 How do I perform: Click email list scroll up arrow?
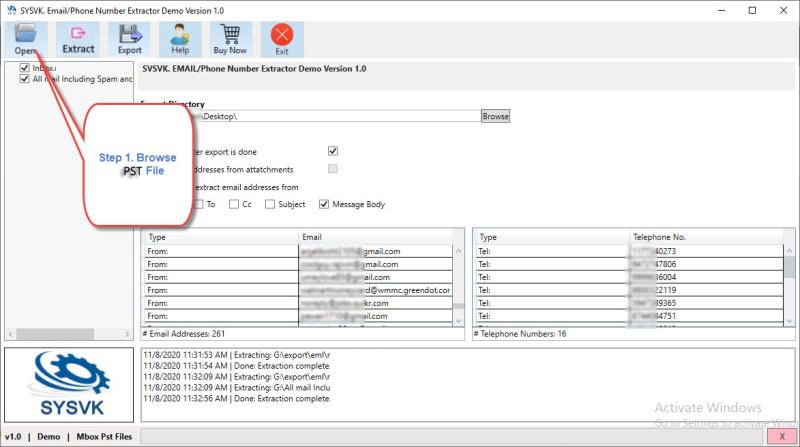[458, 251]
